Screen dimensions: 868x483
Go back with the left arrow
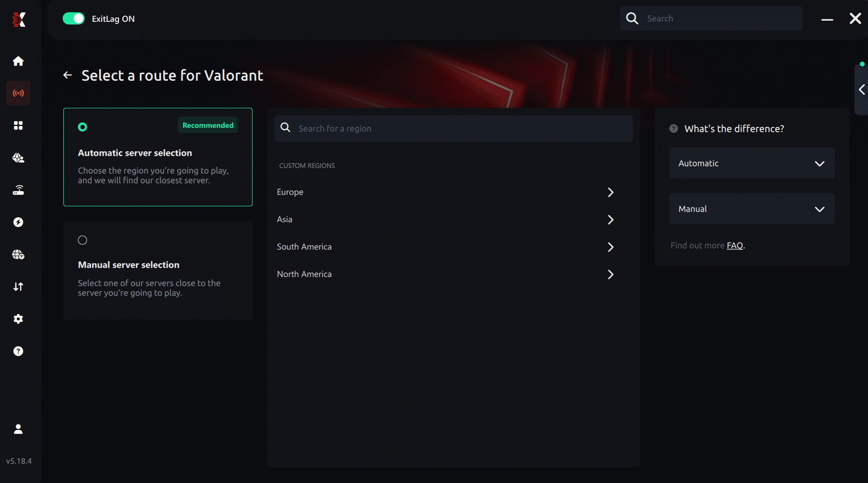68,75
